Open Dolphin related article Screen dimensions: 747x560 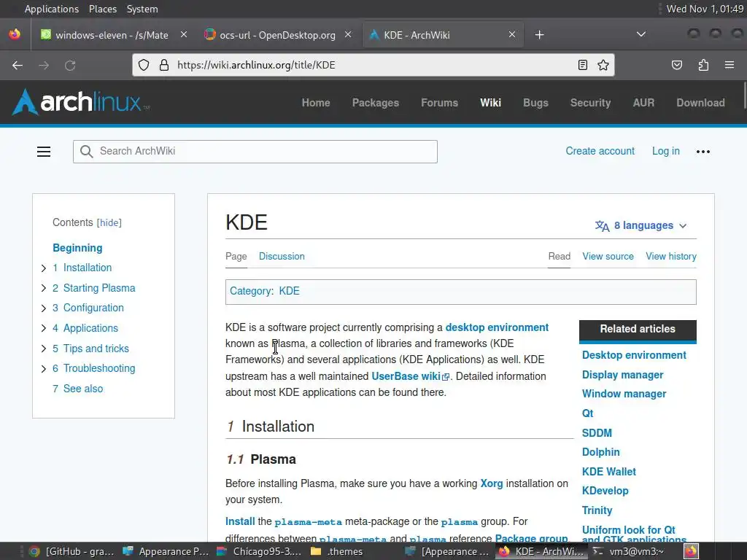[x=601, y=452]
